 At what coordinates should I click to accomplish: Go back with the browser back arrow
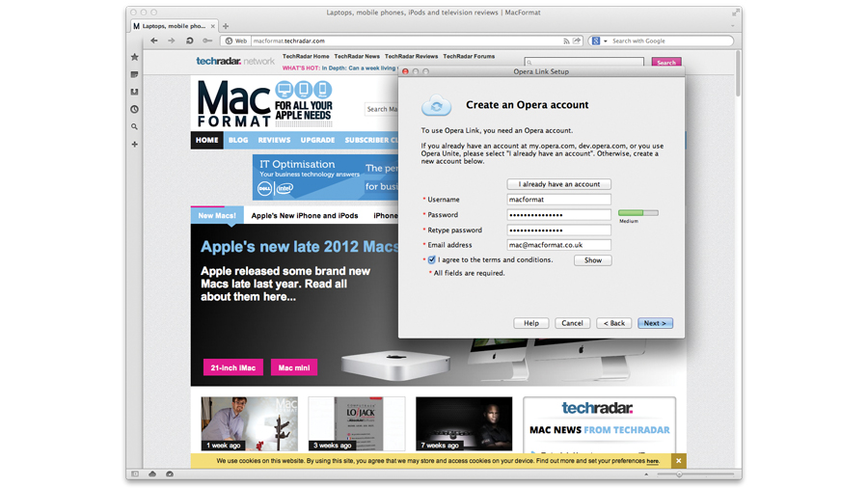(154, 41)
